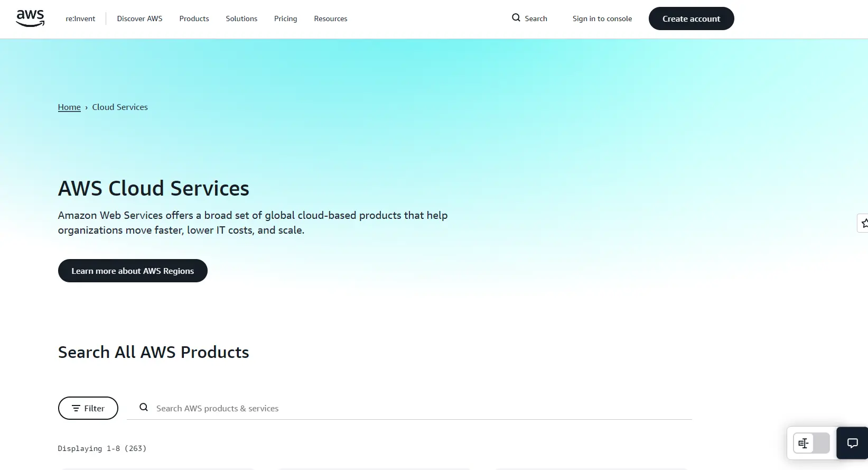Click Learn more about AWS Regions button
Screen dimensions: 868x470
tap(133, 271)
